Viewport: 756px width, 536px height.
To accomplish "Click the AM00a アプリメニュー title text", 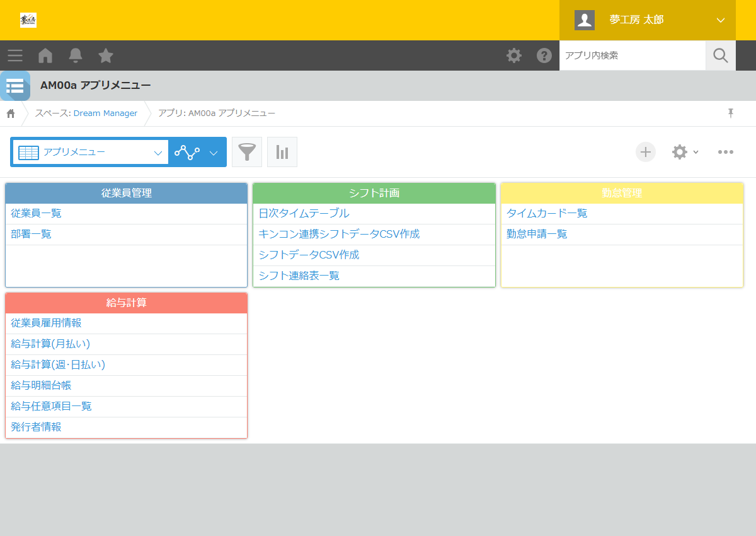I will click(x=96, y=86).
